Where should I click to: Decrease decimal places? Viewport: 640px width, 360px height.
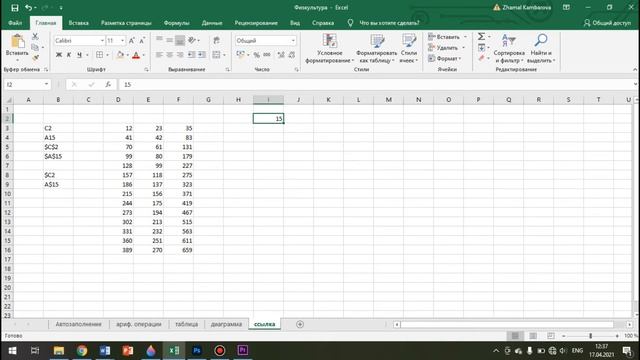tap(291, 55)
